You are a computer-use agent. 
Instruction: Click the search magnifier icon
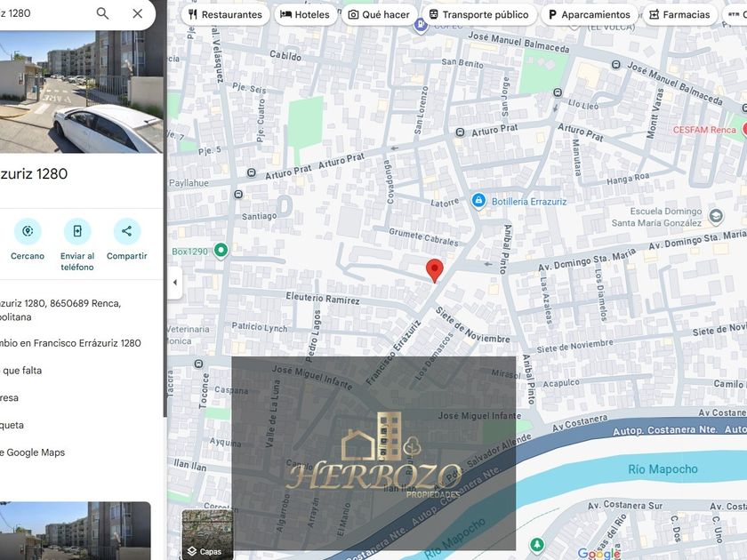(x=102, y=13)
